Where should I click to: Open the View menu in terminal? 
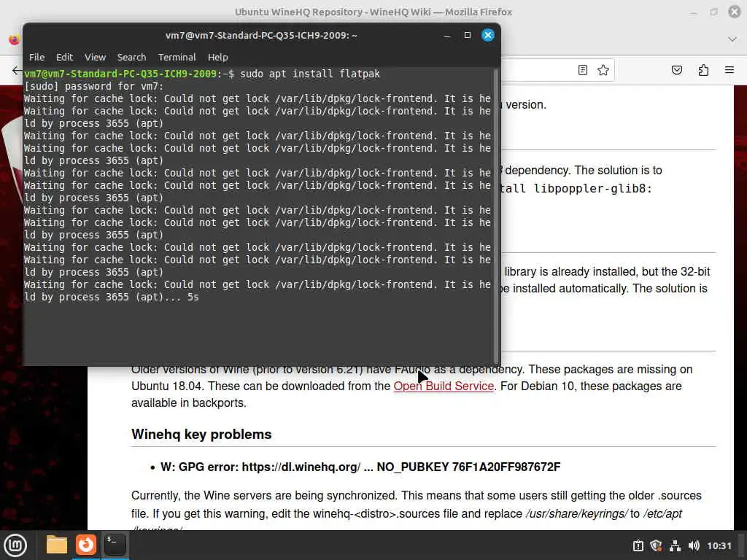[x=96, y=57]
